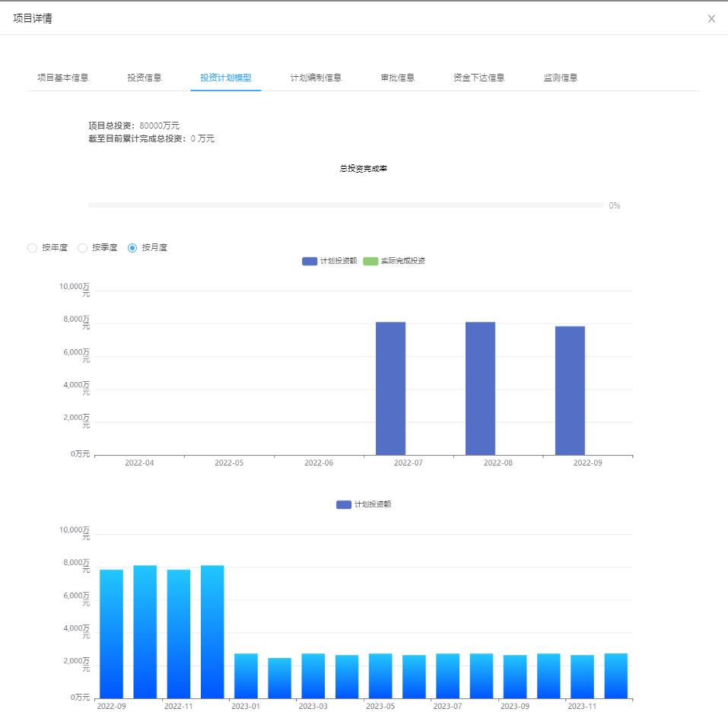Choose the 按季度 radio option

coord(83,248)
